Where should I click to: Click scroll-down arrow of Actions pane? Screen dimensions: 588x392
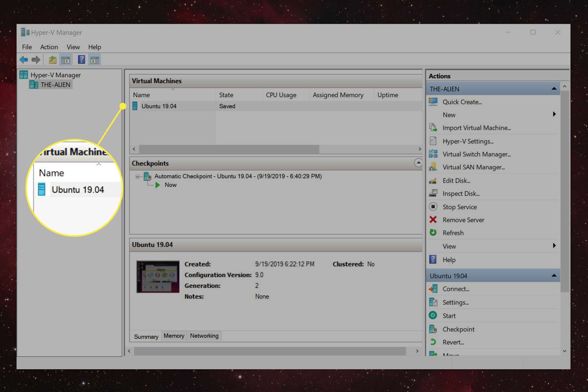pyautogui.click(x=565, y=351)
